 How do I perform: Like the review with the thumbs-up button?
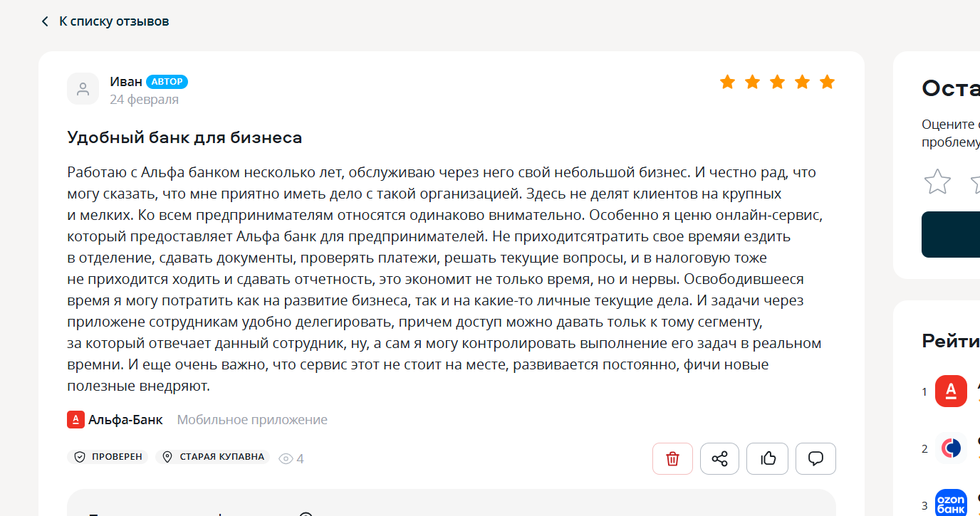(767, 459)
